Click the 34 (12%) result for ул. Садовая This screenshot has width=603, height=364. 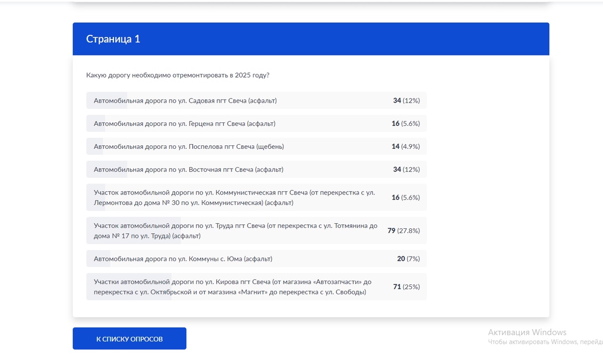coord(407,100)
